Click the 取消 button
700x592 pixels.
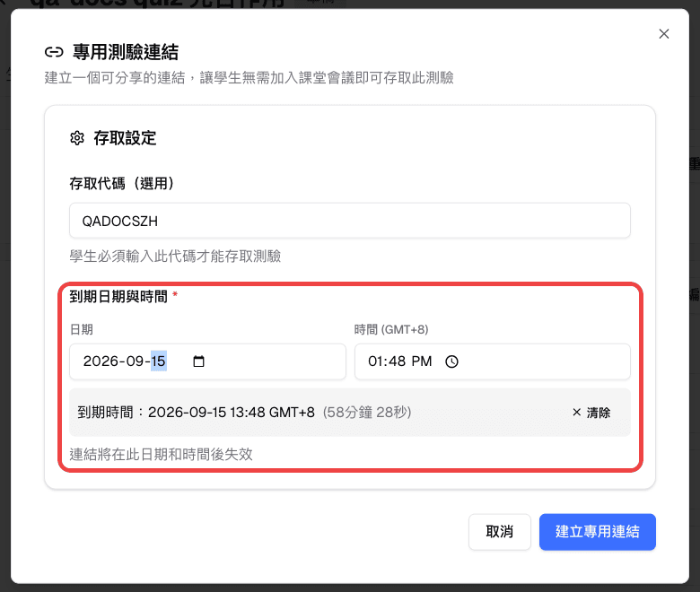pyautogui.click(x=500, y=532)
